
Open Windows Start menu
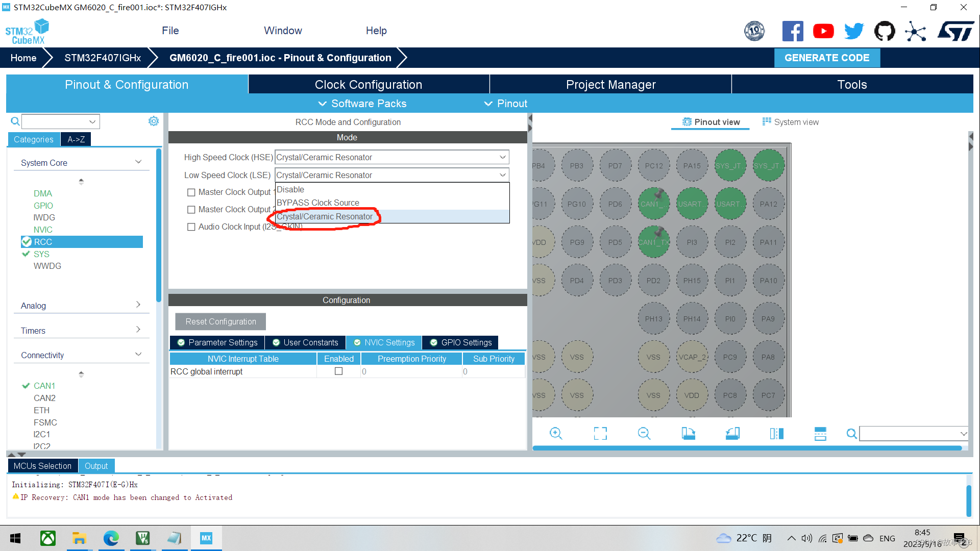pyautogui.click(x=15, y=538)
